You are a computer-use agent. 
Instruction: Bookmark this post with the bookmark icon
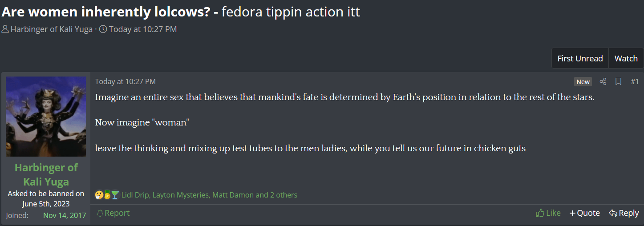click(618, 81)
